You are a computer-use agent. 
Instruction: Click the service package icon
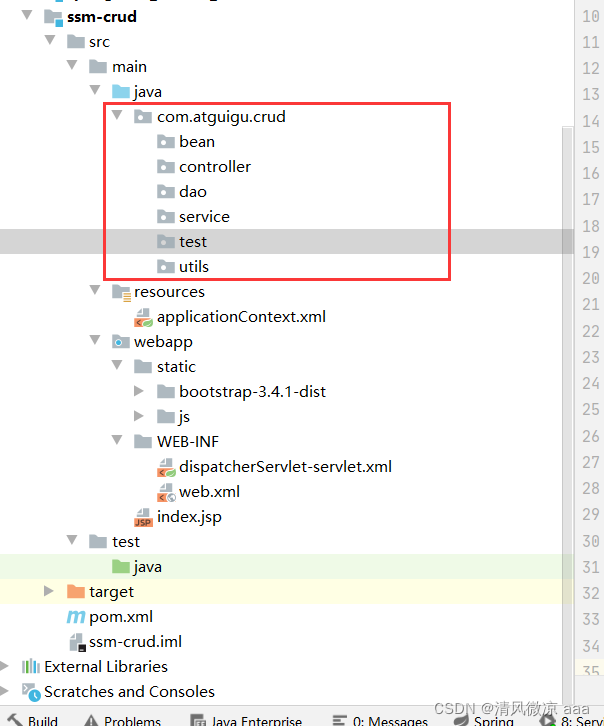[165, 216]
